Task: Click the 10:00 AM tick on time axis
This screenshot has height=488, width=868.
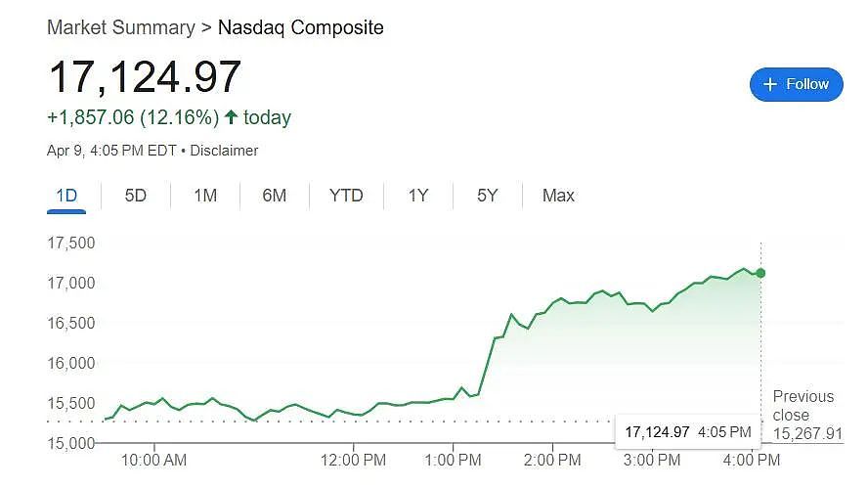Action: pos(153,460)
